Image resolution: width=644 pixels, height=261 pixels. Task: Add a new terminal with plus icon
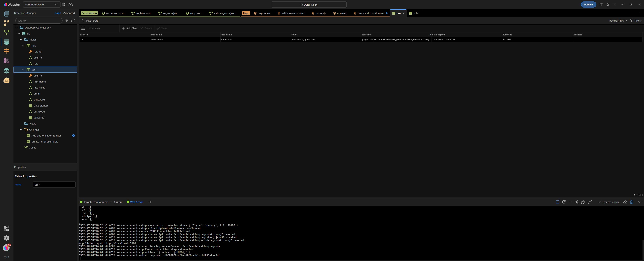pyautogui.click(x=151, y=202)
